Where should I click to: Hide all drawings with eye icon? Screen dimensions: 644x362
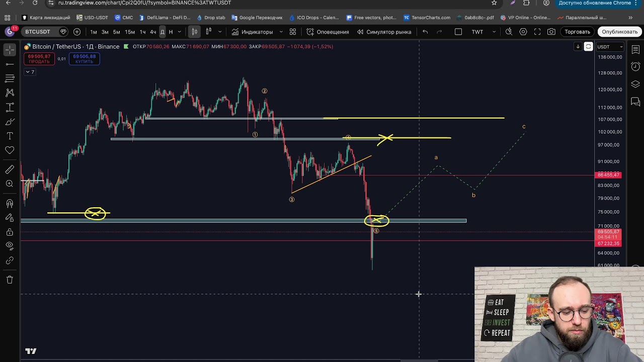[10, 246]
